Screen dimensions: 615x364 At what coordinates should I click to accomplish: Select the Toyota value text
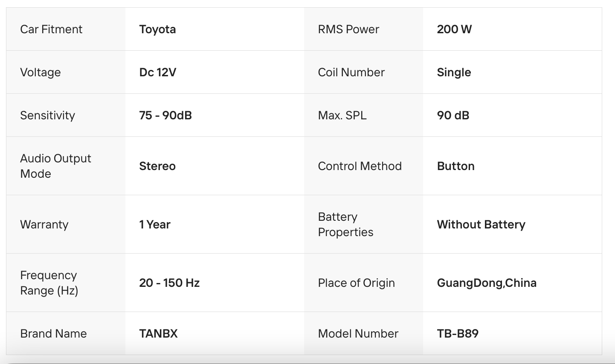[157, 29]
